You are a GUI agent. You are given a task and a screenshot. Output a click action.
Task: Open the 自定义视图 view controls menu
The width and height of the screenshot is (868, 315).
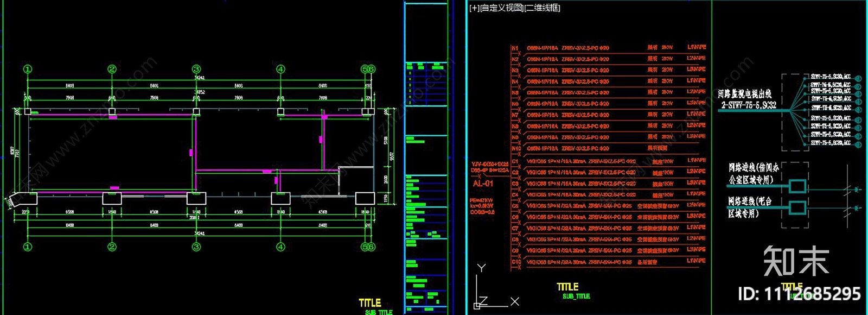click(x=502, y=8)
